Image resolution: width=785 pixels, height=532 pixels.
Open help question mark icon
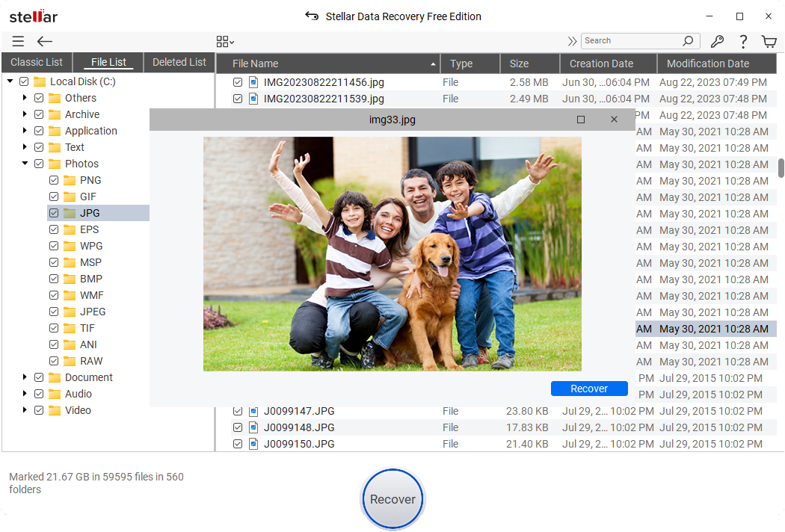click(x=743, y=42)
